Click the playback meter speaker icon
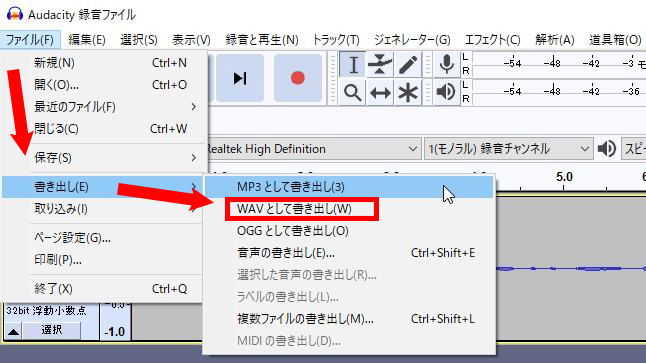The image size is (646, 363). coord(447,92)
